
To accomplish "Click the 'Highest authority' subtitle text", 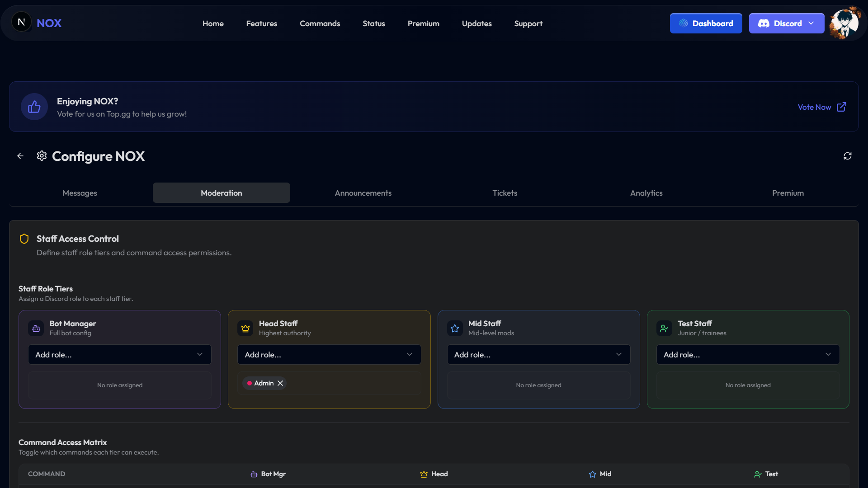I will [285, 333].
